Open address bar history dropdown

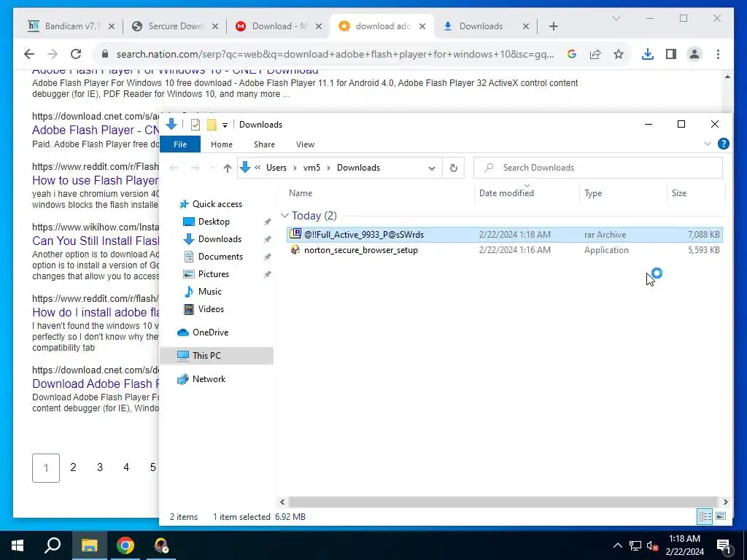tap(432, 168)
